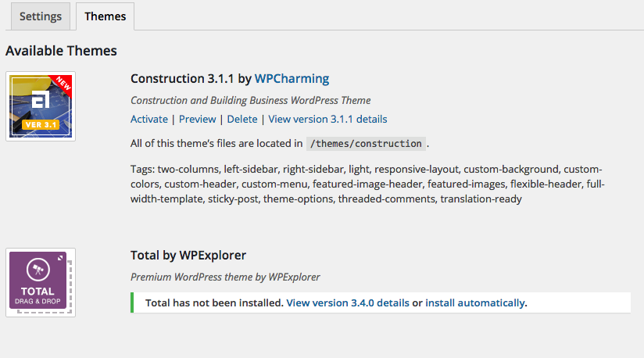
Task: Click the install automatically link
Action: 475,303
